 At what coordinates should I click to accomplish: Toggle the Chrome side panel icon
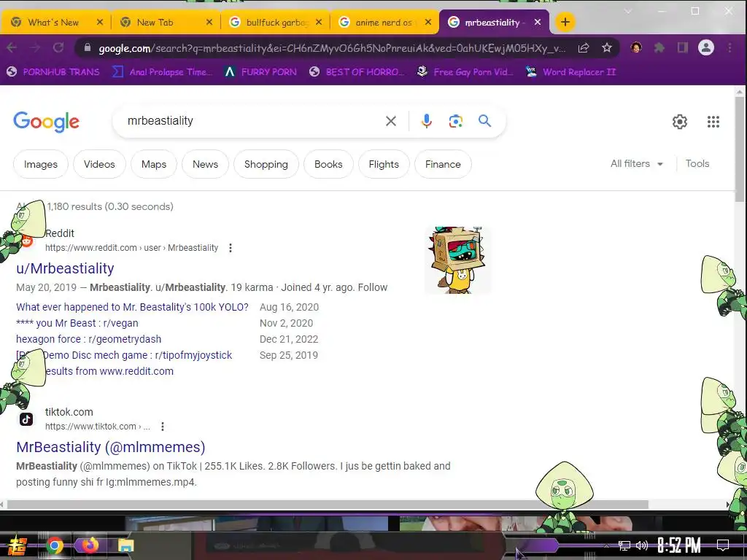683,47
